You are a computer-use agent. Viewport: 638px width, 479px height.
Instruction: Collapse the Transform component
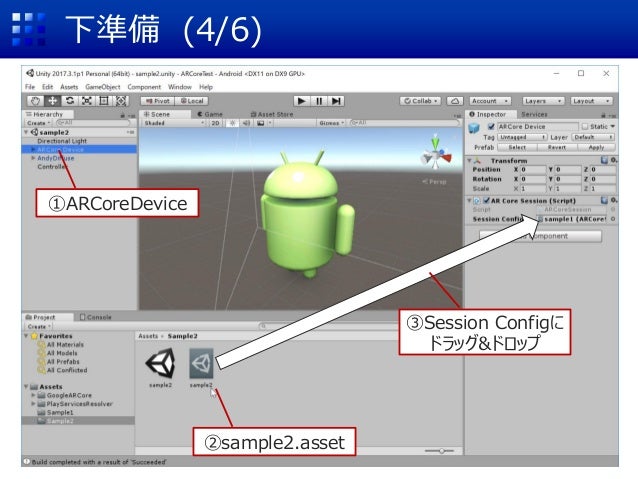pyautogui.click(x=469, y=160)
